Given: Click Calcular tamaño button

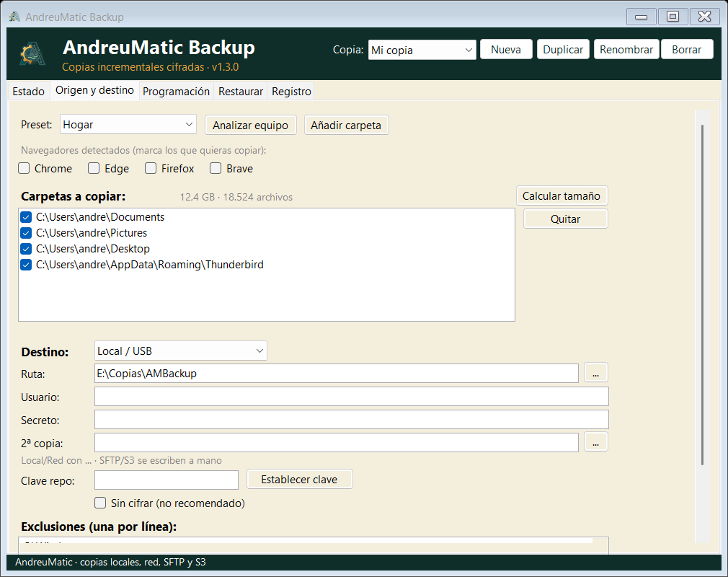Looking at the screenshot, I should (x=561, y=195).
